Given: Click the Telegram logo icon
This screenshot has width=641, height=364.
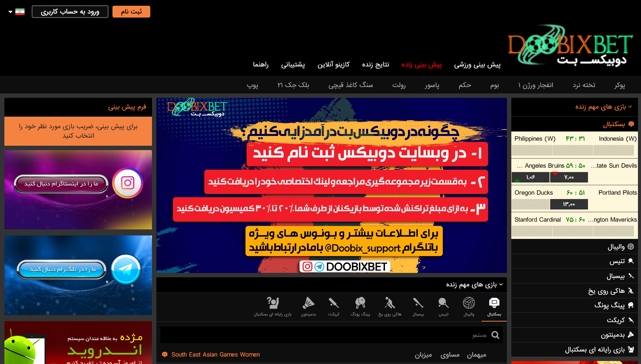Looking at the screenshot, I should tap(126, 269).
